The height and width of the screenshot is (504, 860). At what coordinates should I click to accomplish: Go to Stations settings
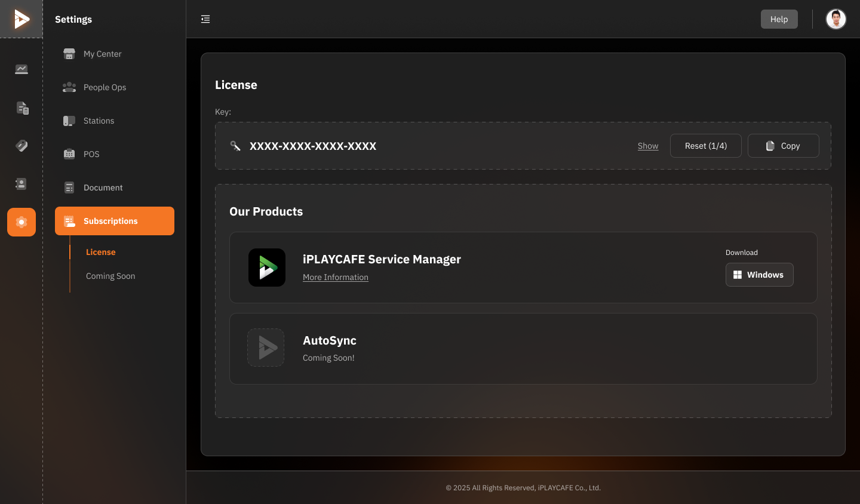click(115, 121)
